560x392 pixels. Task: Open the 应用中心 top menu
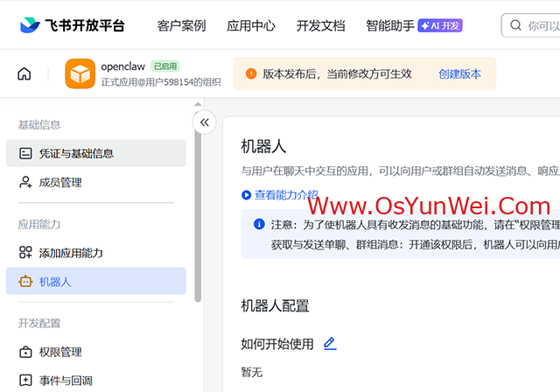[251, 25]
